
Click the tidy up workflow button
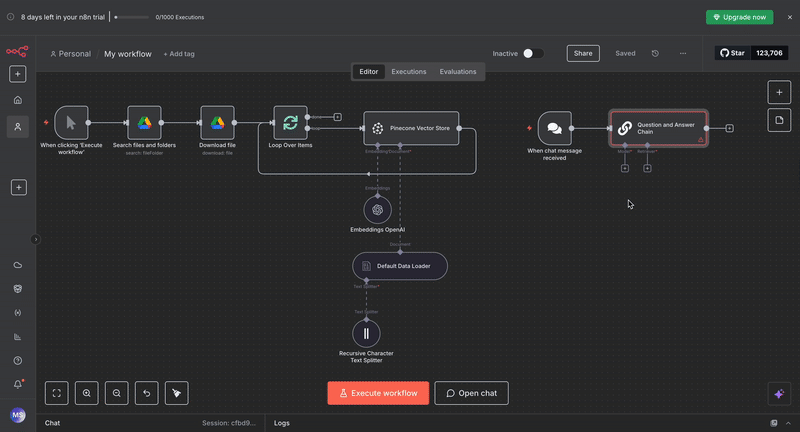click(x=177, y=393)
